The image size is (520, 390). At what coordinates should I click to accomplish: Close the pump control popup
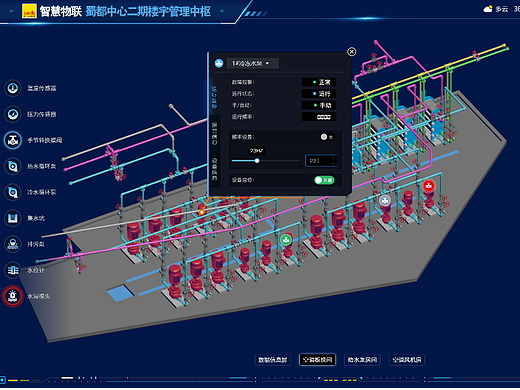(351, 52)
